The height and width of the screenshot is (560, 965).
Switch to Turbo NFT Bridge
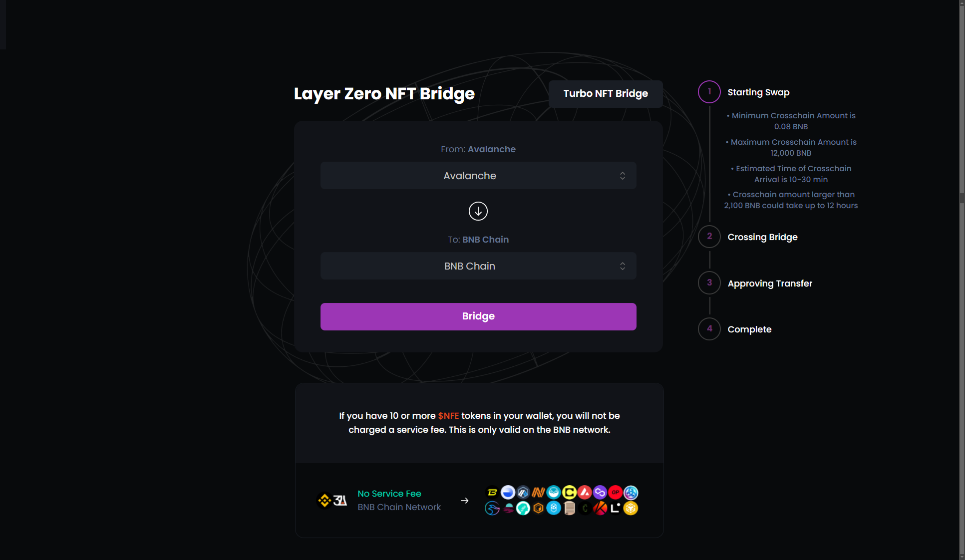tap(605, 93)
